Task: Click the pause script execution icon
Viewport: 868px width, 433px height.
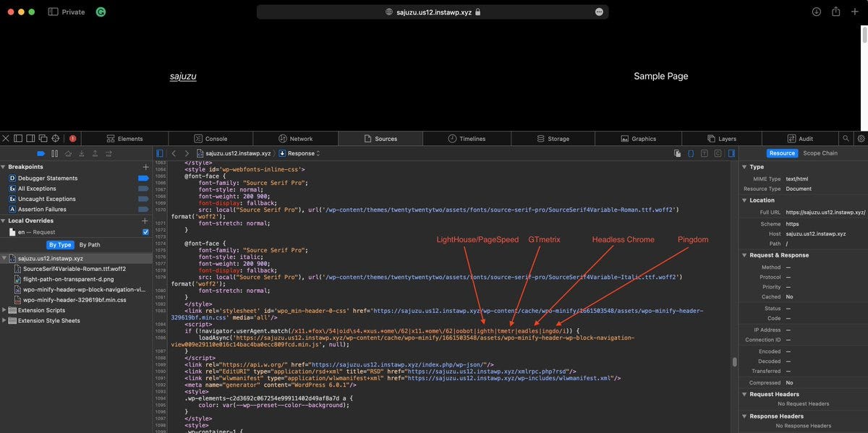Action: pyautogui.click(x=54, y=153)
